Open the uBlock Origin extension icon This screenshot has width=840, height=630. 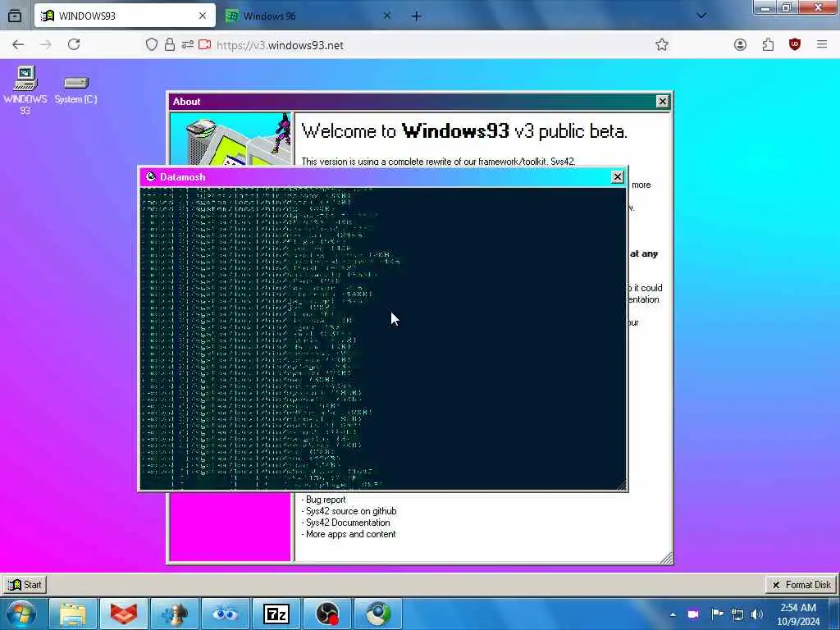794,44
